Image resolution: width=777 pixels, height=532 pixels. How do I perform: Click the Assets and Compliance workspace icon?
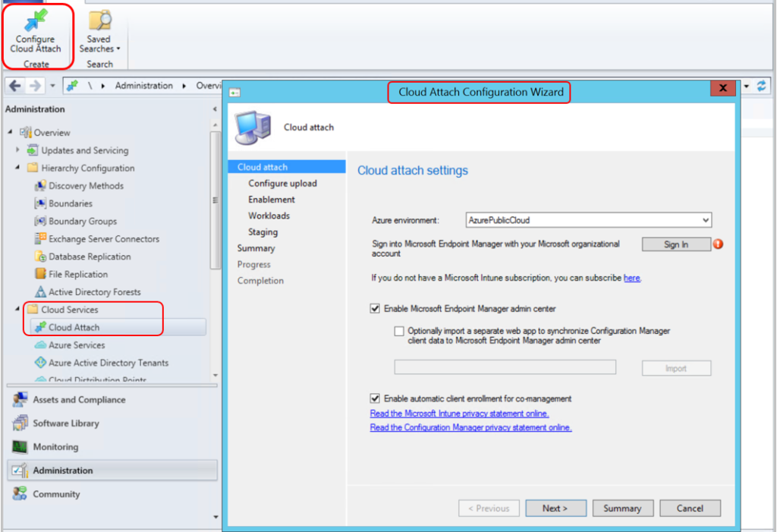pyautogui.click(x=20, y=399)
